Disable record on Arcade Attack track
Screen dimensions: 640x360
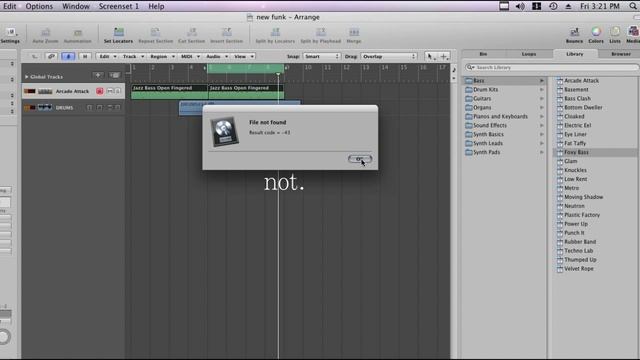[x=100, y=91]
